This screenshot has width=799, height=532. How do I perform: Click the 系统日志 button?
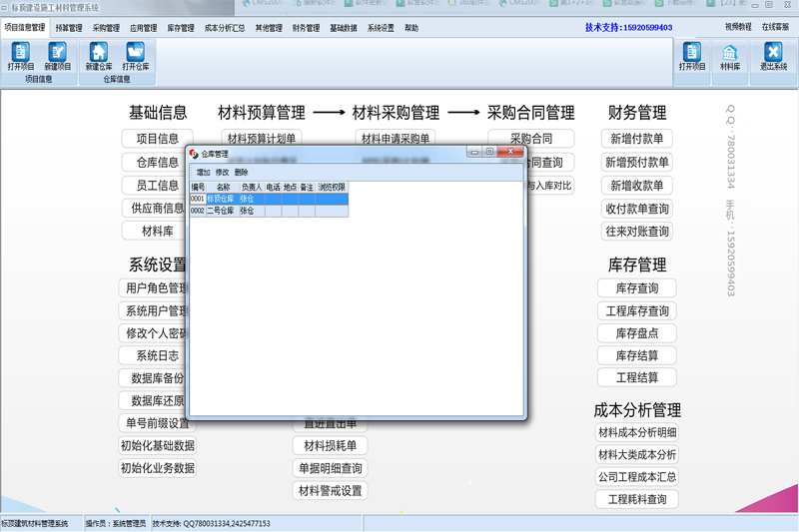[x=154, y=355]
